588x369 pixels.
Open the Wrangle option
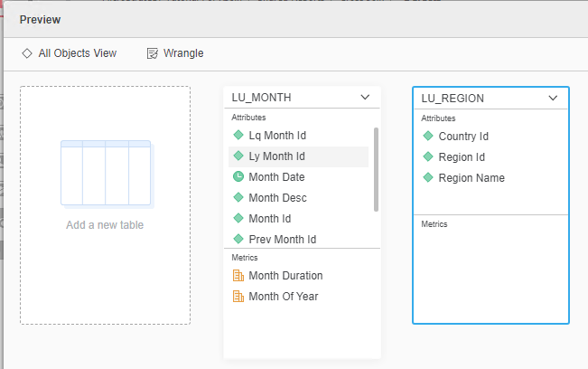tap(183, 53)
